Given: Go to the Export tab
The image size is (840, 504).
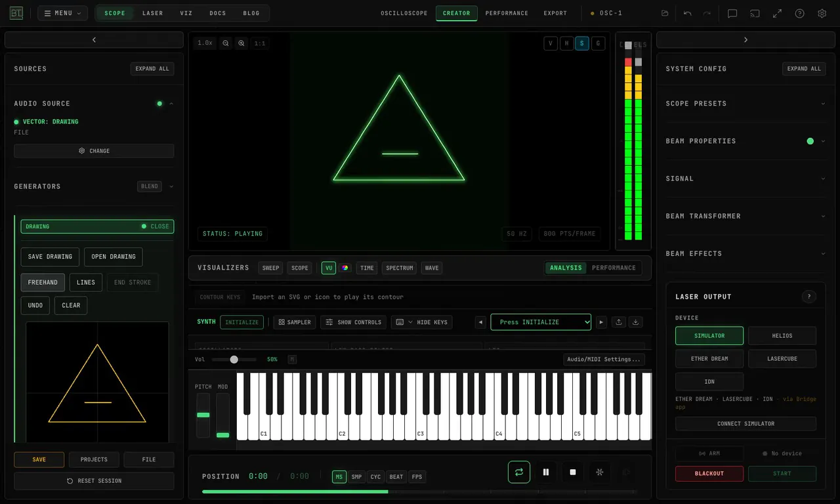Looking at the screenshot, I should click(555, 13).
